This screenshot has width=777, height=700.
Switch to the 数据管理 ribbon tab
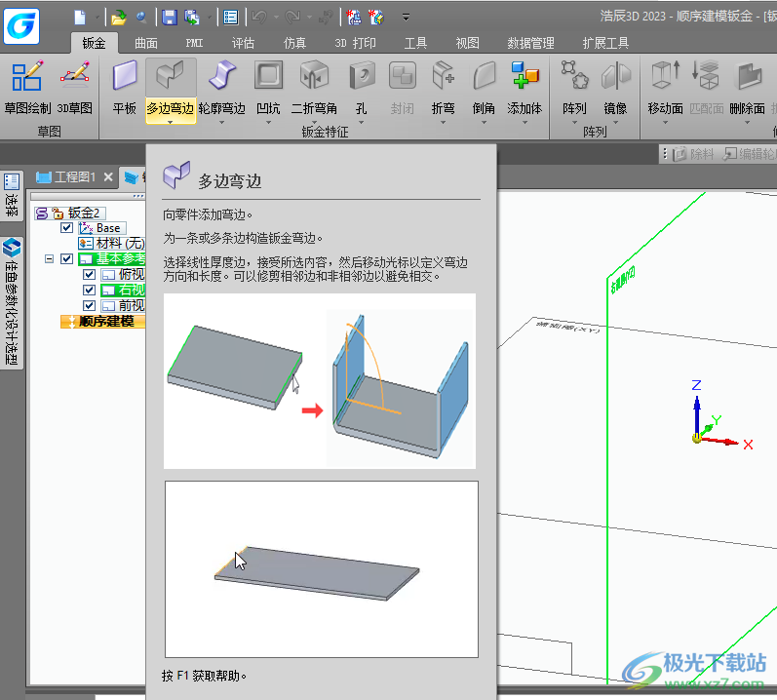pos(530,43)
